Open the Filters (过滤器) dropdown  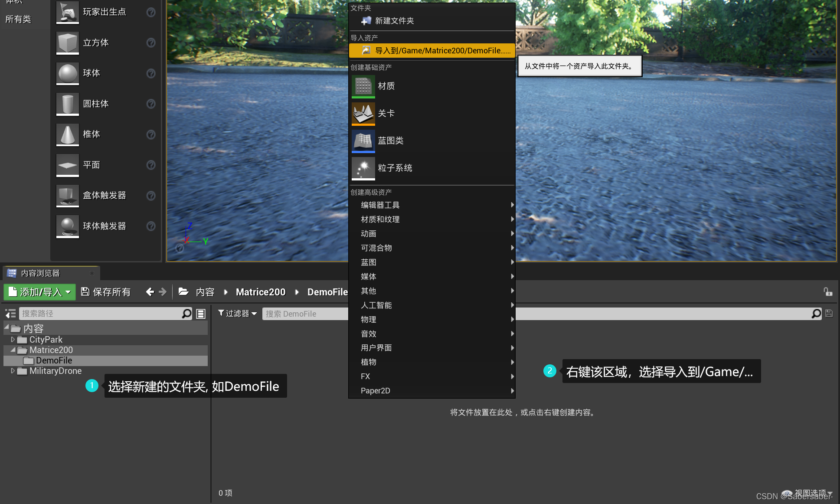[x=237, y=314]
